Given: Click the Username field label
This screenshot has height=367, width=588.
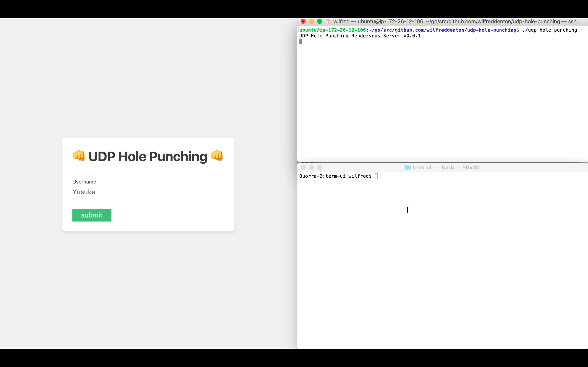Looking at the screenshot, I should pos(84,182).
